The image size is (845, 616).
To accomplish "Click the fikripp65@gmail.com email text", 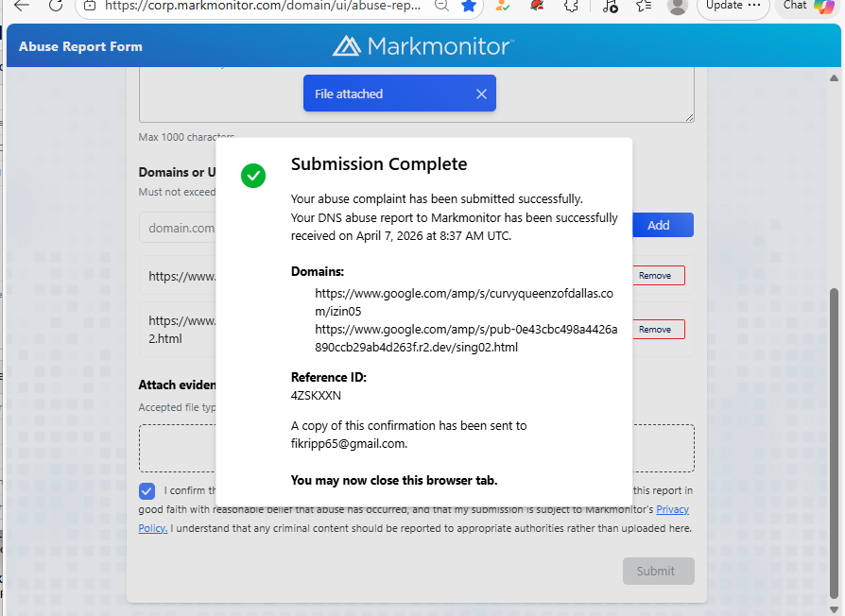I will point(348,444).
